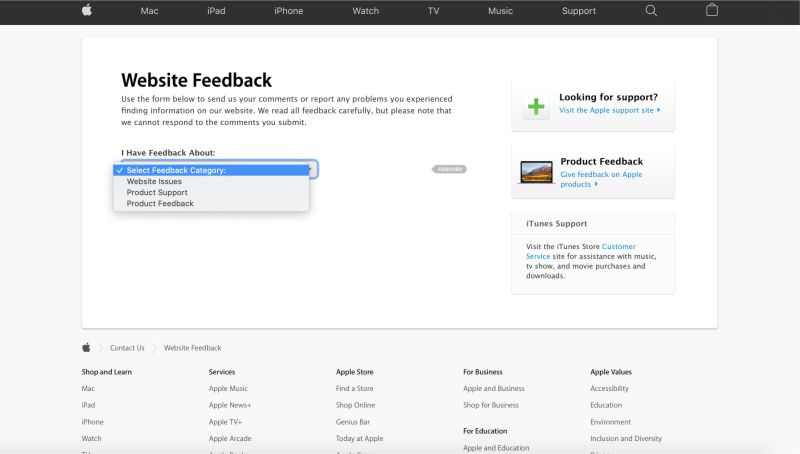Open Shop for Business link
Viewport: 800px width, 454px height.
491,405
